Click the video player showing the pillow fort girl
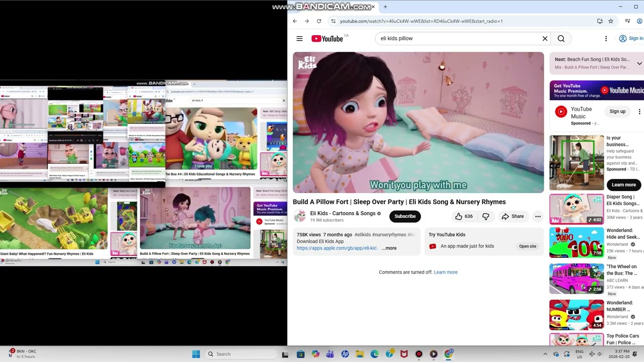 [418, 122]
